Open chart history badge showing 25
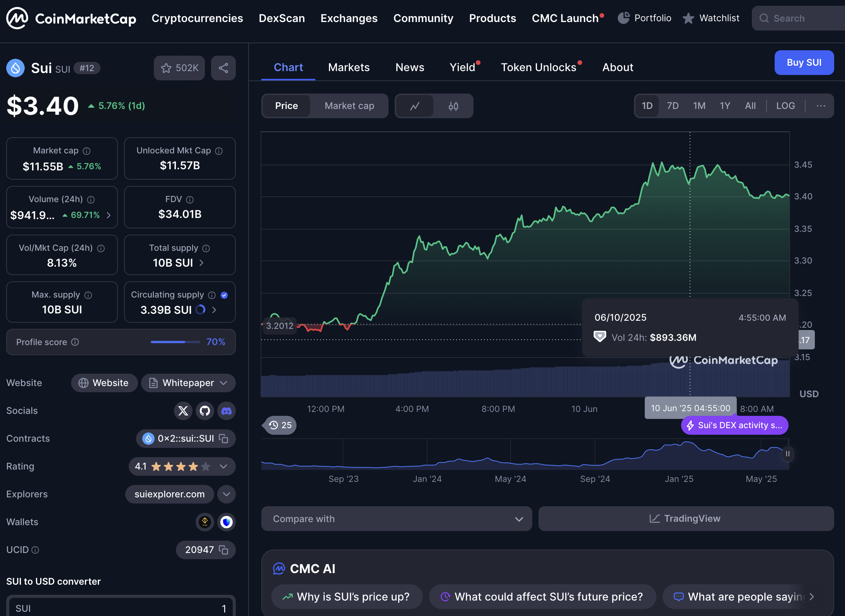845x616 pixels. 280,425
